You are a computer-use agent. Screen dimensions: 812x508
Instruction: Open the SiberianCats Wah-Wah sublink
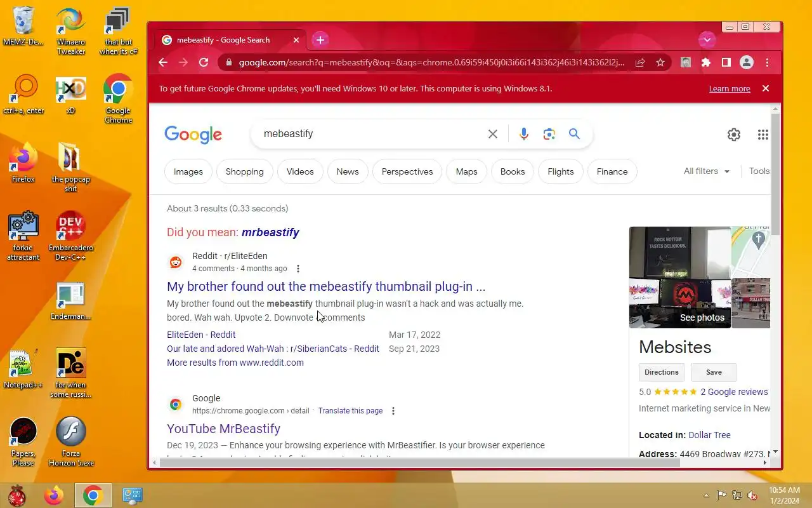[273, 349]
